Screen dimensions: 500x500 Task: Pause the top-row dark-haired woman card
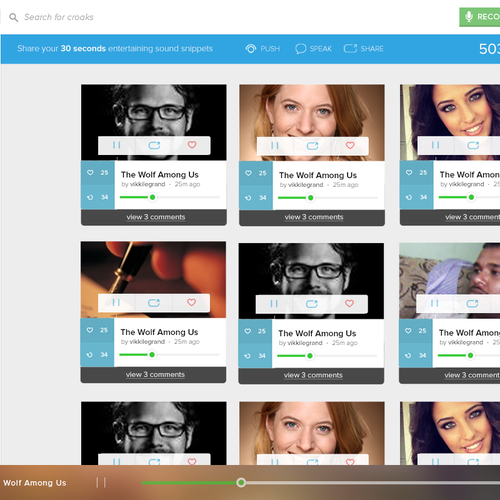point(435,145)
